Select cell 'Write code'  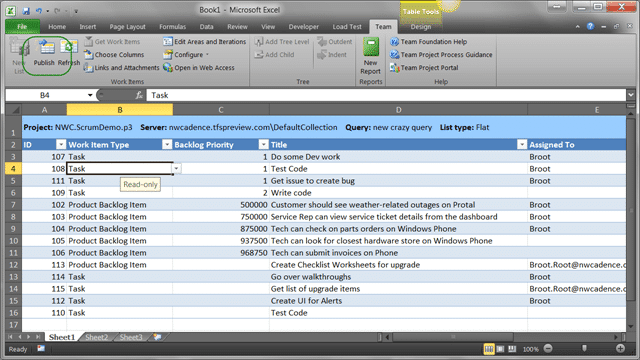point(398,193)
